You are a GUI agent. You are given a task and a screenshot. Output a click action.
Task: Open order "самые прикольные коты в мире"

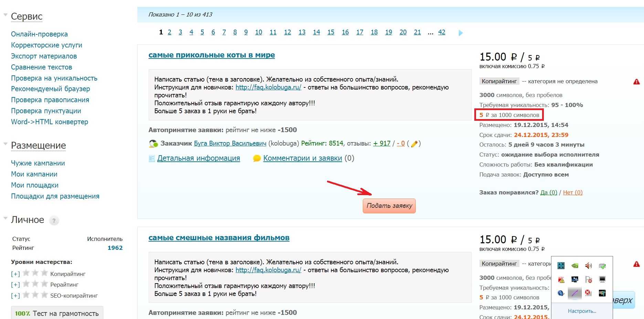tap(211, 55)
